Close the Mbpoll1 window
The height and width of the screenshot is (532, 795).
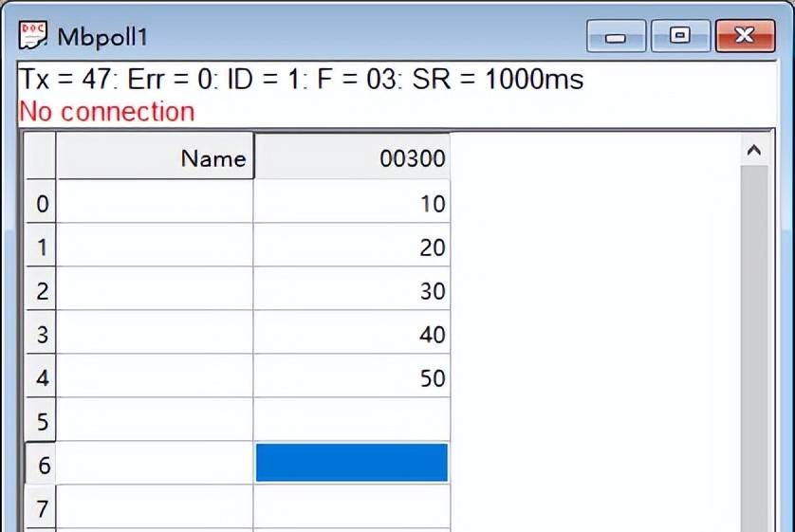[x=744, y=36]
